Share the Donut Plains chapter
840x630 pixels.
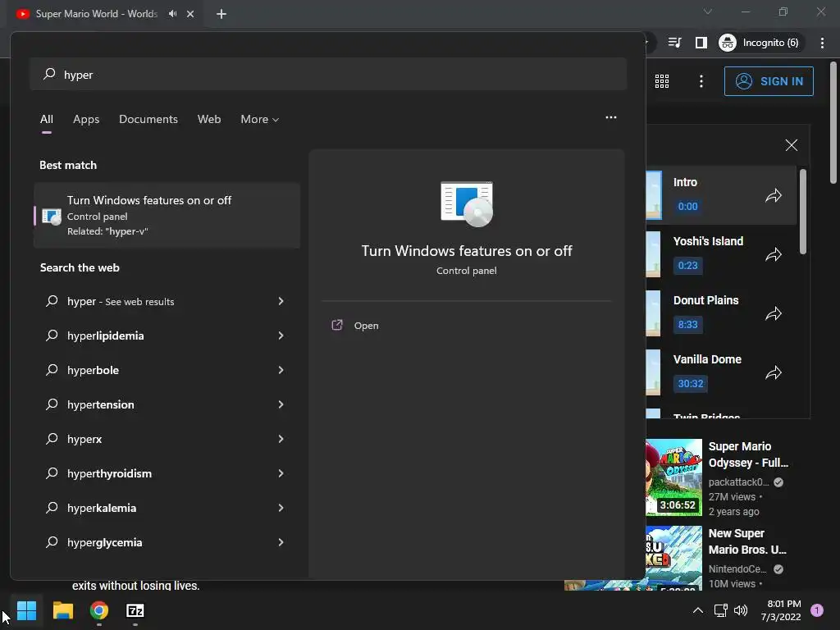(x=773, y=313)
